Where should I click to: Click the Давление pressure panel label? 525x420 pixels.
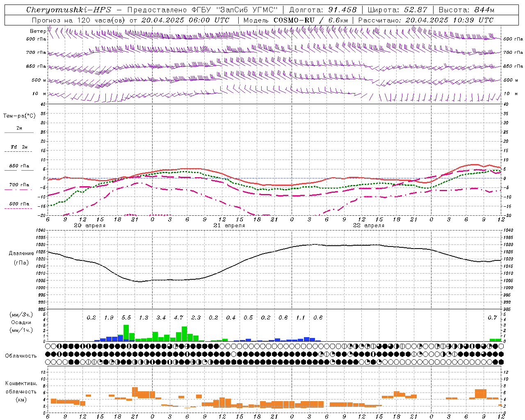coord(21,253)
